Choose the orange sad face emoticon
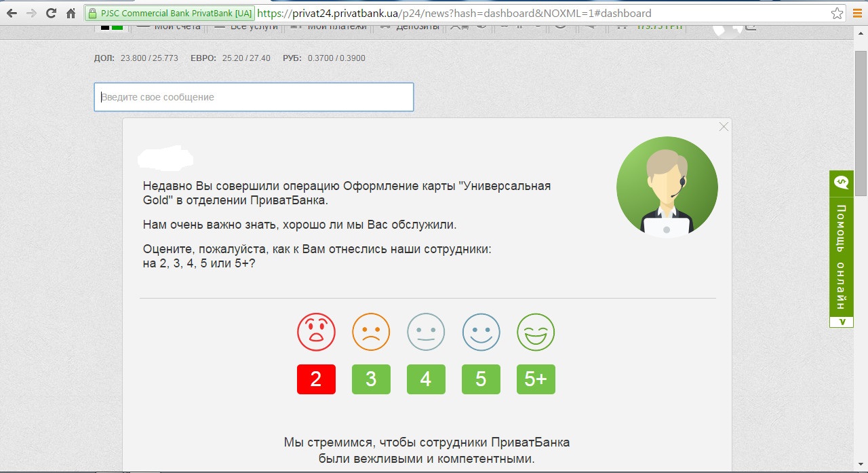The width and height of the screenshot is (868, 473). click(371, 332)
